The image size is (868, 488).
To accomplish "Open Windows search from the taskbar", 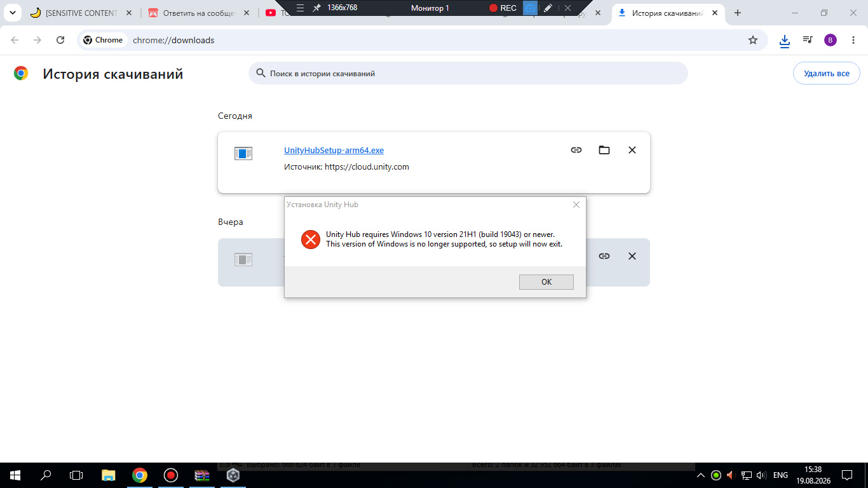I will click(x=46, y=475).
